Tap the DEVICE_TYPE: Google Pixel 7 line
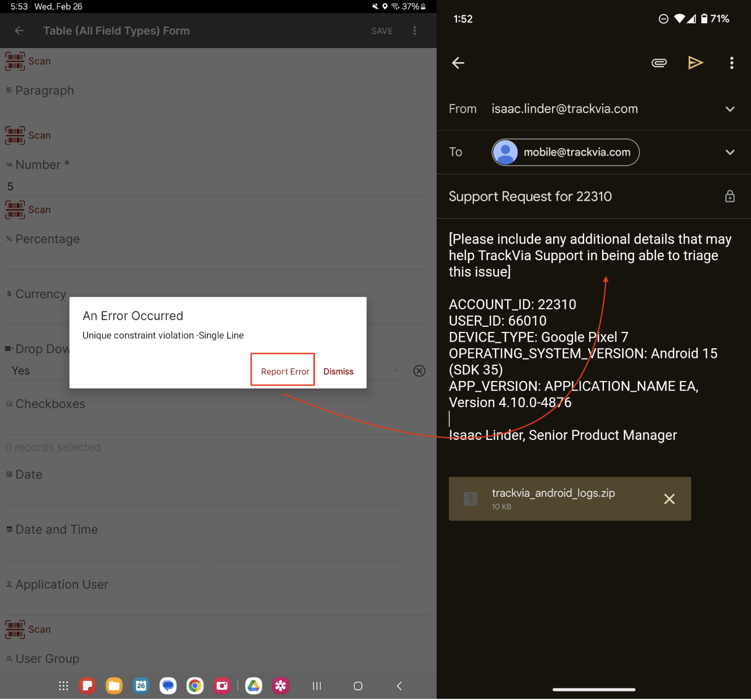 click(538, 337)
